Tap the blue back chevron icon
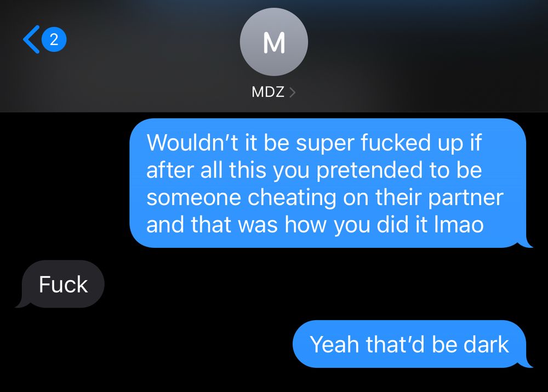Image resolution: width=548 pixels, height=392 pixels. tap(31, 39)
